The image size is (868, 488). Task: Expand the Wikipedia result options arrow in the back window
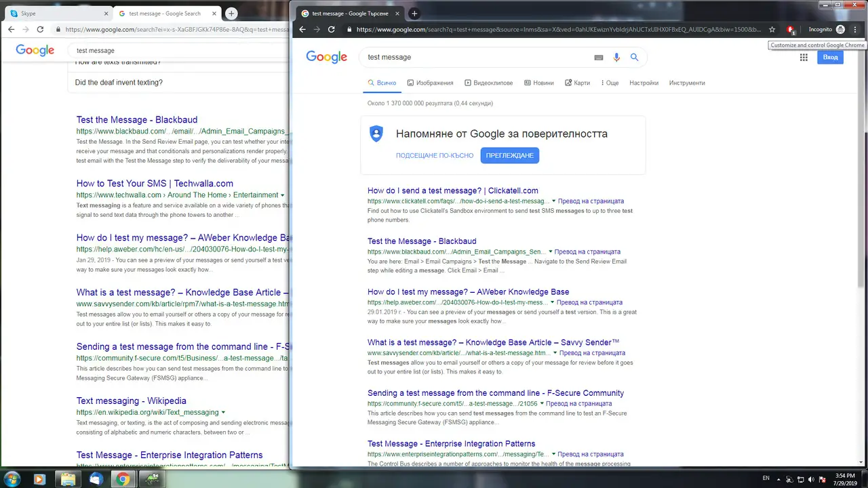[223, 412]
